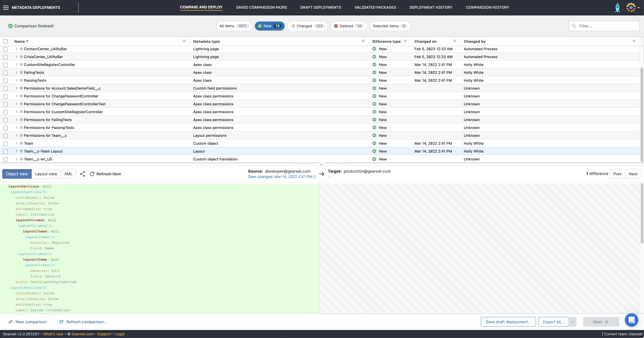Check the FailingTests row checkbox

tap(5, 73)
